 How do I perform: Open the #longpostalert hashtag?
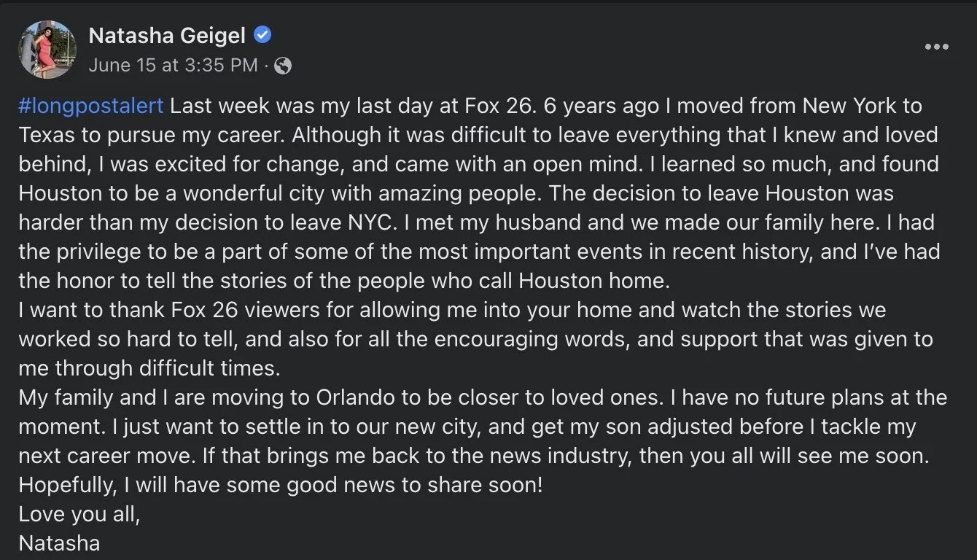tap(91, 106)
